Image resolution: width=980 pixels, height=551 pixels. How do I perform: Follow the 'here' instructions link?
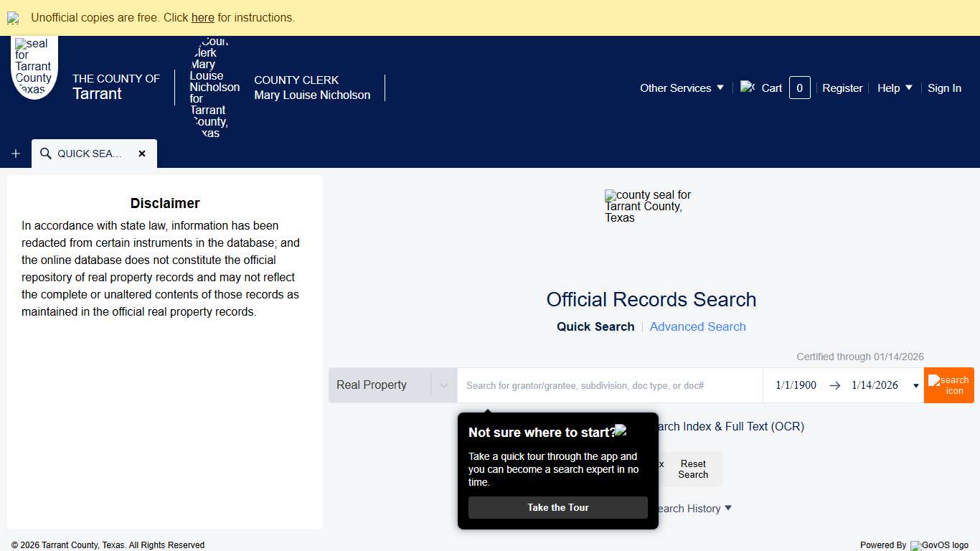point(202,17)
